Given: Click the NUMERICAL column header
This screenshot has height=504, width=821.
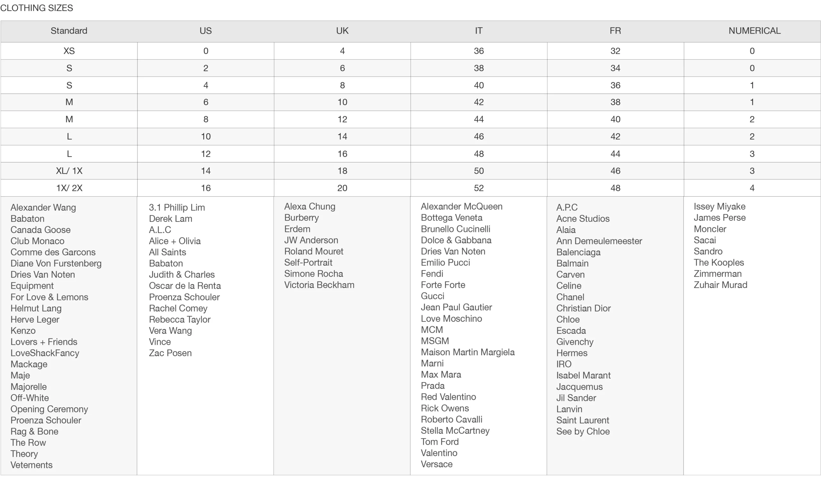Looking at the screenshot, I should (x=754, y=31).
